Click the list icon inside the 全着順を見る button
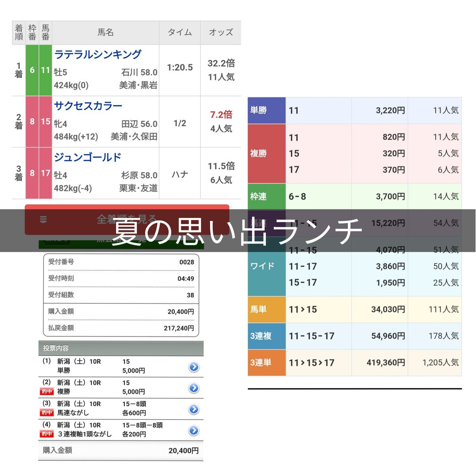The height and width of the screenshot is (476, 476). coord(44,219)
